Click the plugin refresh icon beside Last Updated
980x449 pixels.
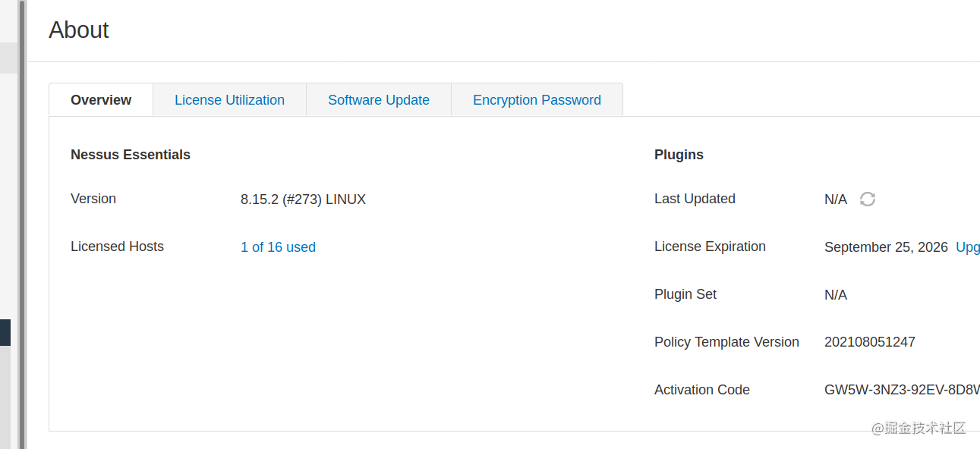[x=868, y=199]
